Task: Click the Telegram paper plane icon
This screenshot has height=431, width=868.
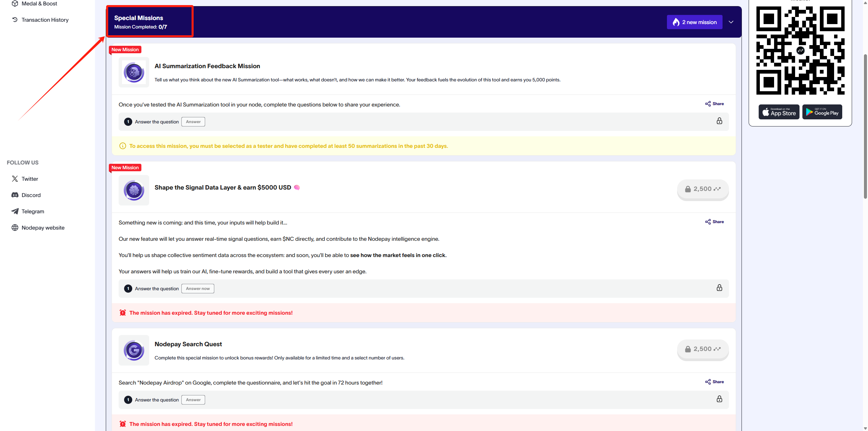Action: 15,211
